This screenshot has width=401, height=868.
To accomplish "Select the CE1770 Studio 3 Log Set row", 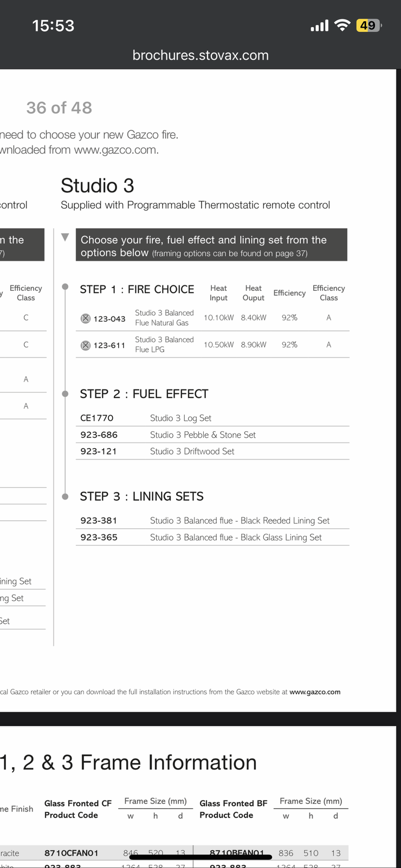I will click(x=211, y=418).
